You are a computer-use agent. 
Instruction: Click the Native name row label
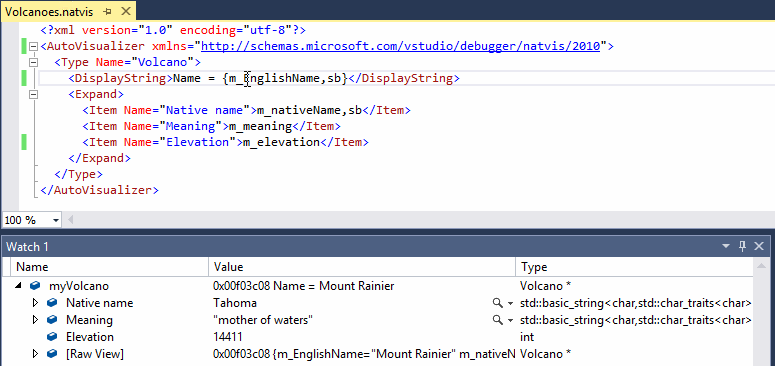[x=99, y=303]
